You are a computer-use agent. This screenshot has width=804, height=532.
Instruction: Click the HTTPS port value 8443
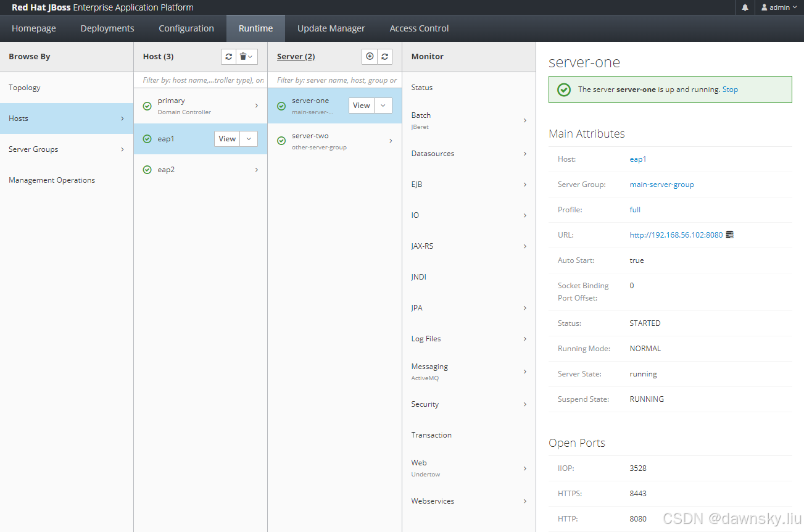point(638,494)
